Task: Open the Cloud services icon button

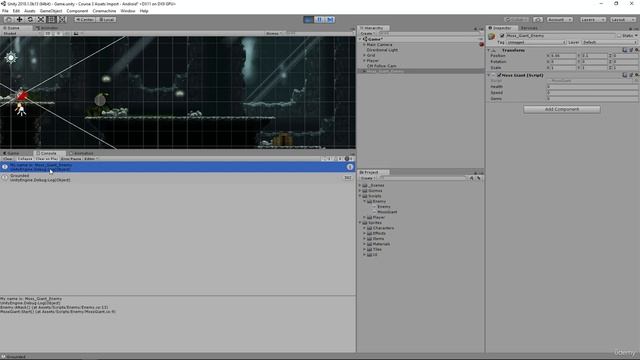Action: 538,19
